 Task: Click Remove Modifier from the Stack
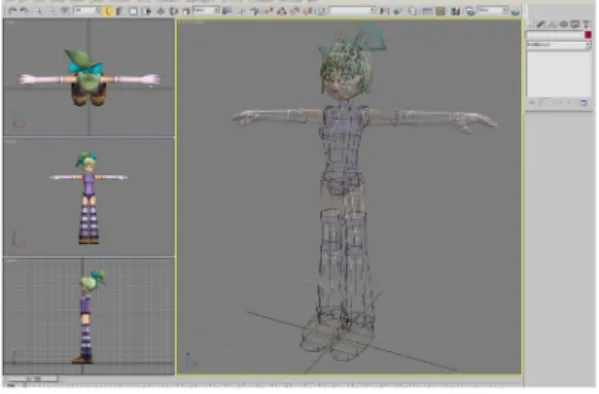569,102
